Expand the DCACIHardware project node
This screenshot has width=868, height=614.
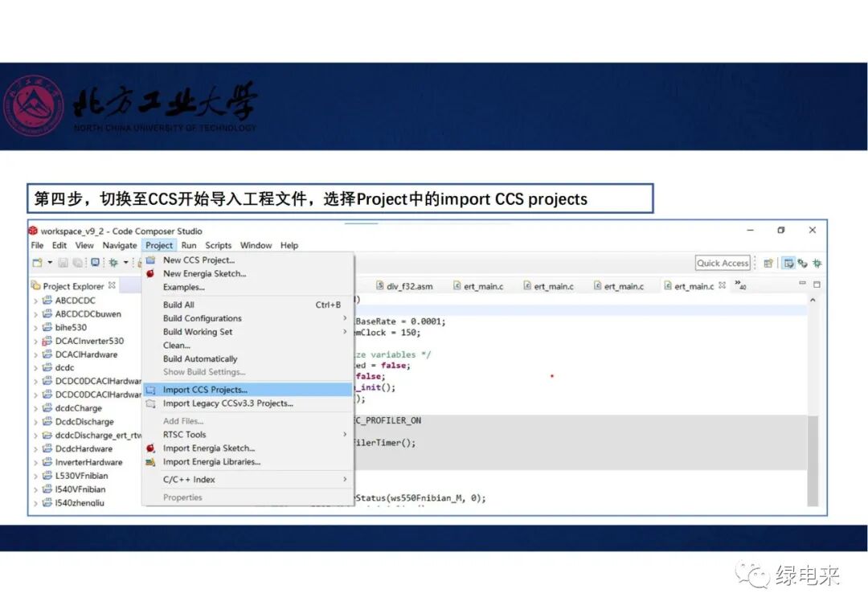(x=35, y=355)
